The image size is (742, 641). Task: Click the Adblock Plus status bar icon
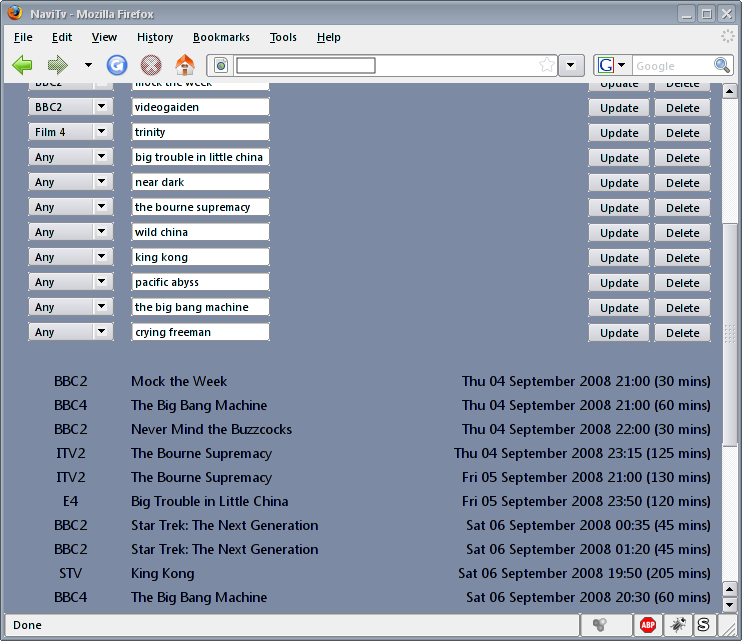[x=648, y=625]
